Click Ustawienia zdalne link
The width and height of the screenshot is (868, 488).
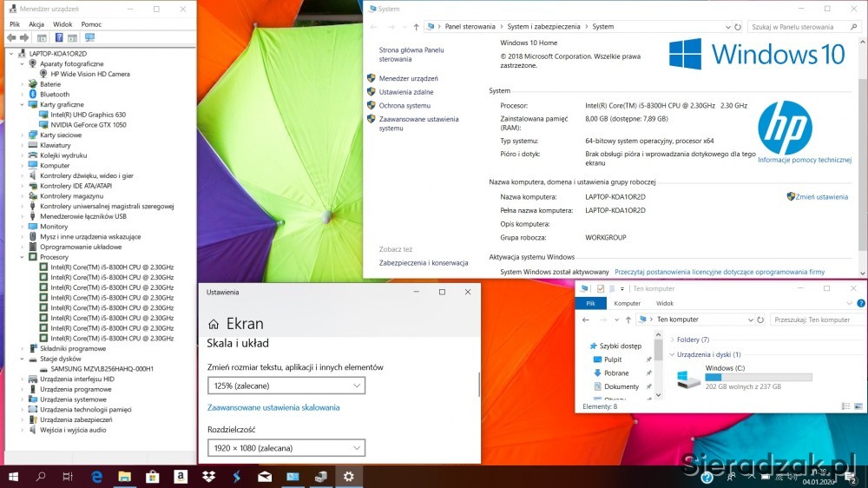click(x=406, y=92)
